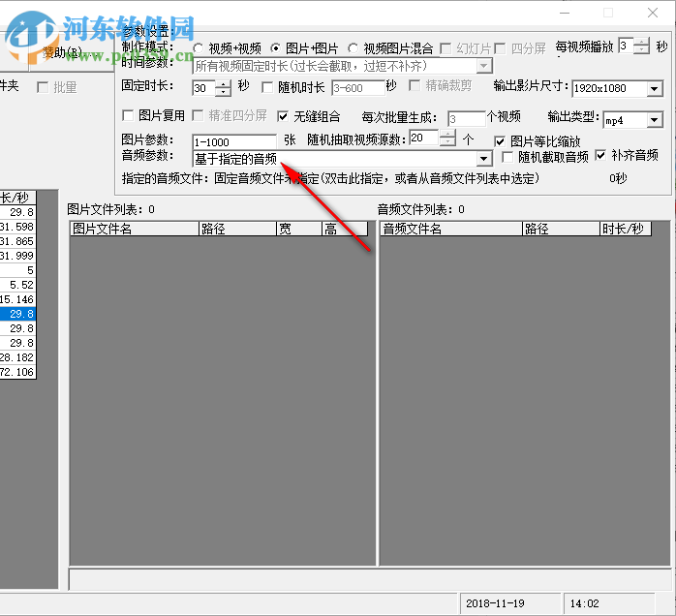Uncheck 无缝组合 checkbox

pos(283,116)
